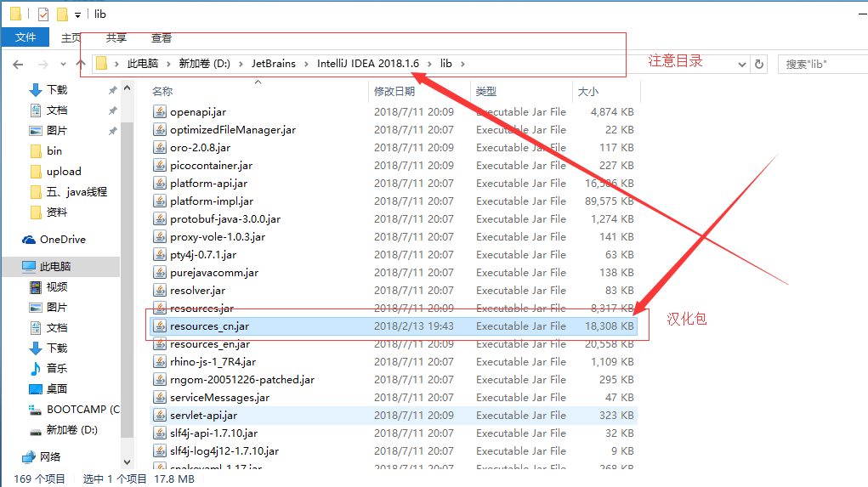868x487 pixels.
Task: Expand chevron after 新加卷 (D:) breadcrumb
Action: click(x=241, y=65)
